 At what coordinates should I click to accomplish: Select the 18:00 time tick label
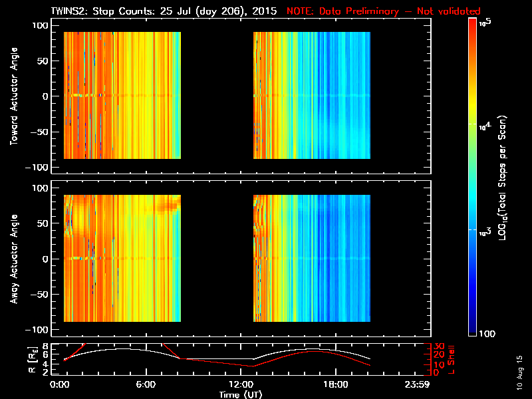click(x=334, y=385)
